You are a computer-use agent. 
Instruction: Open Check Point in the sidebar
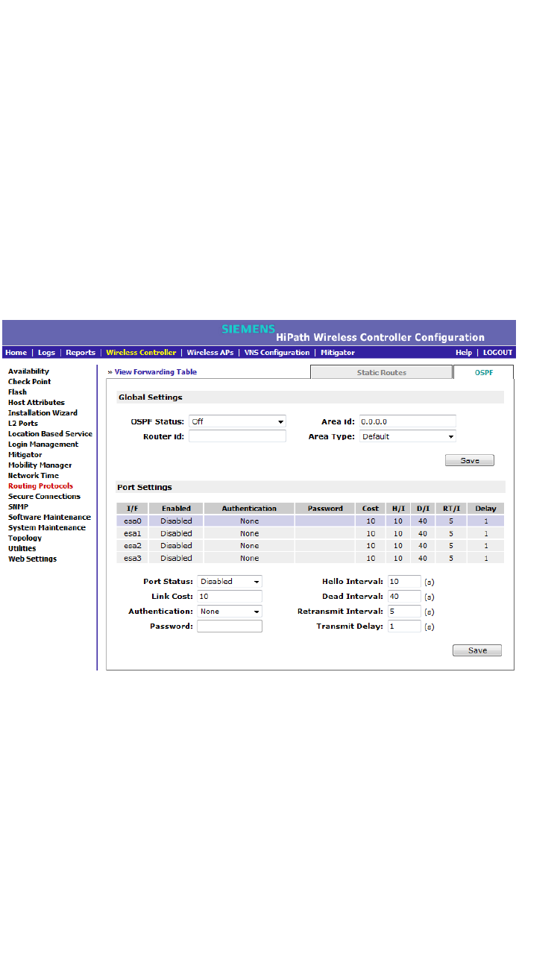point(29,381)
